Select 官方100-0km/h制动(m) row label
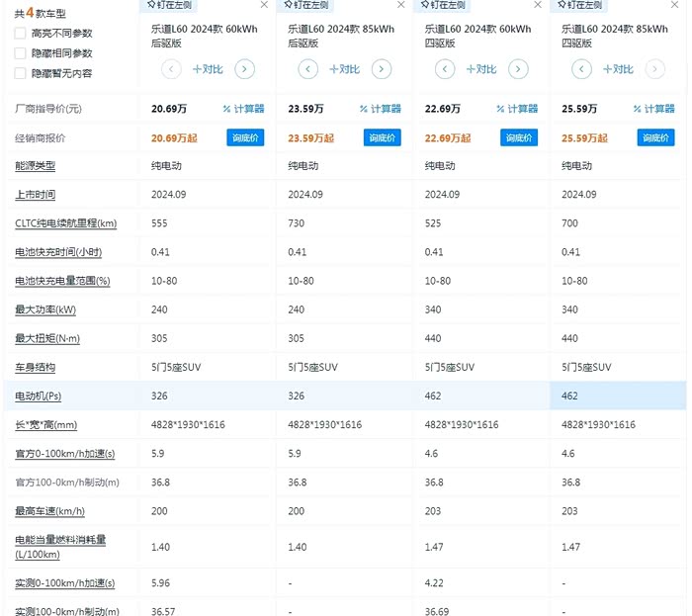Viewport: 692px width, 616px height. pos(67,483)
